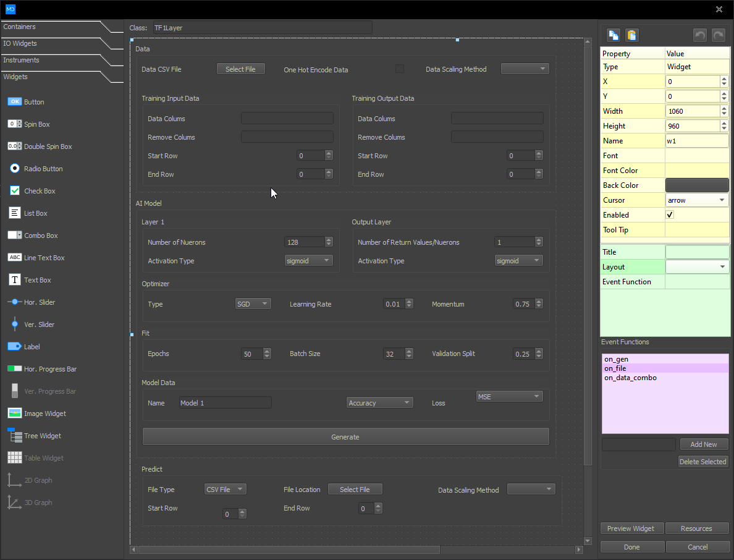Toggle the Enabled property checkbox
The image size is (734, 560).
pyautogui.click(x=670, y=214)
